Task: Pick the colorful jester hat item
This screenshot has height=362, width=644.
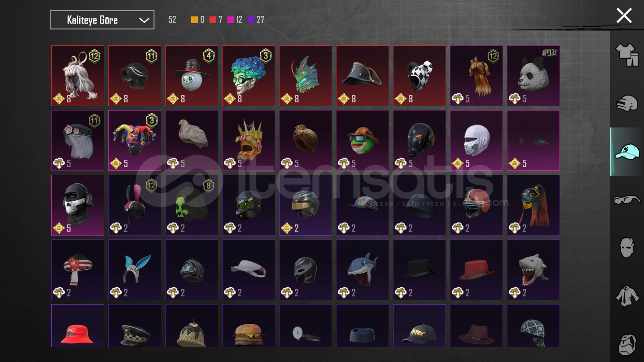Action: [135, 140]
